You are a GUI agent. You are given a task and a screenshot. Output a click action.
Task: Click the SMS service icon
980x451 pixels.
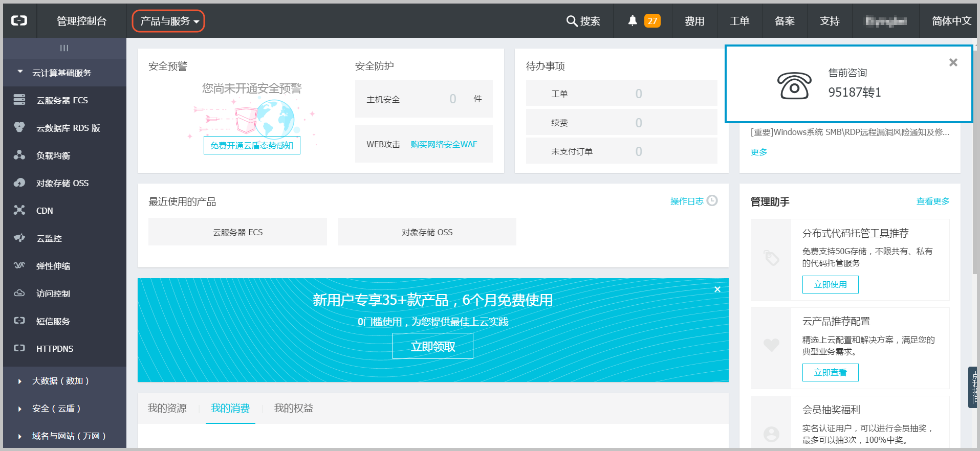pyautogui.click(x=19, y=321)
